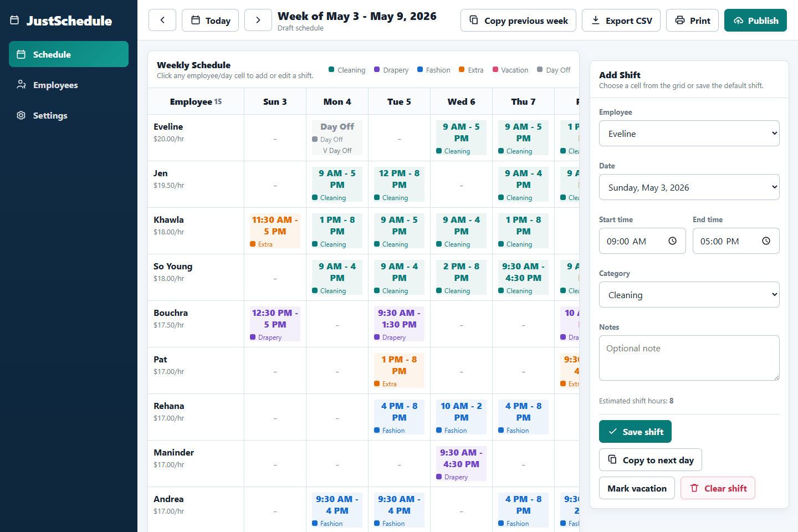Select So Young's Thursday 9:30 AM - 4:30 PM shift
Screen dimensions: 798x532
pos(523,278)
